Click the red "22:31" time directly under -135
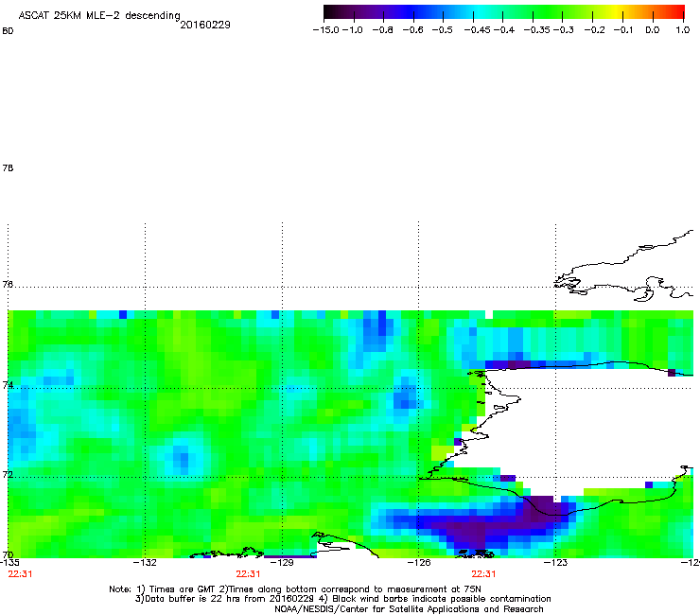 [20, 574]
